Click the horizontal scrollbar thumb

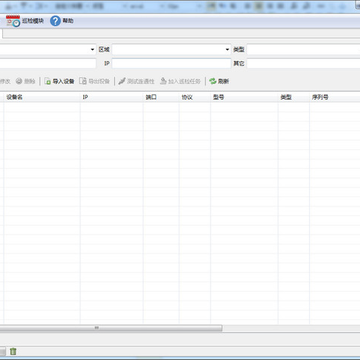point(111,328)
